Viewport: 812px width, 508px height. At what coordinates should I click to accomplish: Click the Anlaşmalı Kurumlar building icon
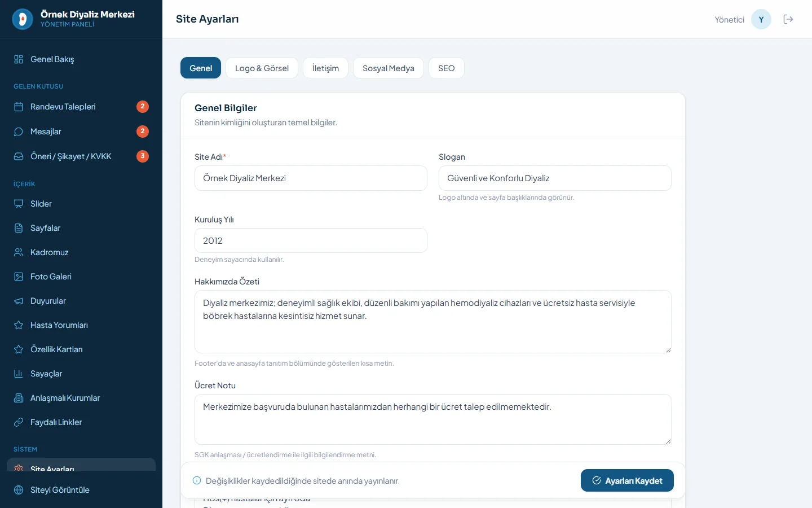(19, 398)
